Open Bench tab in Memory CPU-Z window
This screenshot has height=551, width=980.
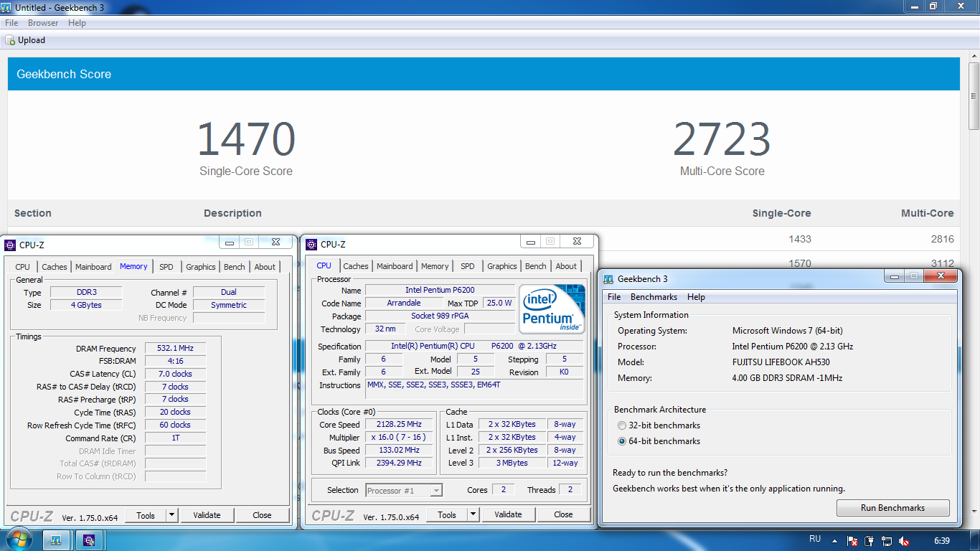(235, 267)
